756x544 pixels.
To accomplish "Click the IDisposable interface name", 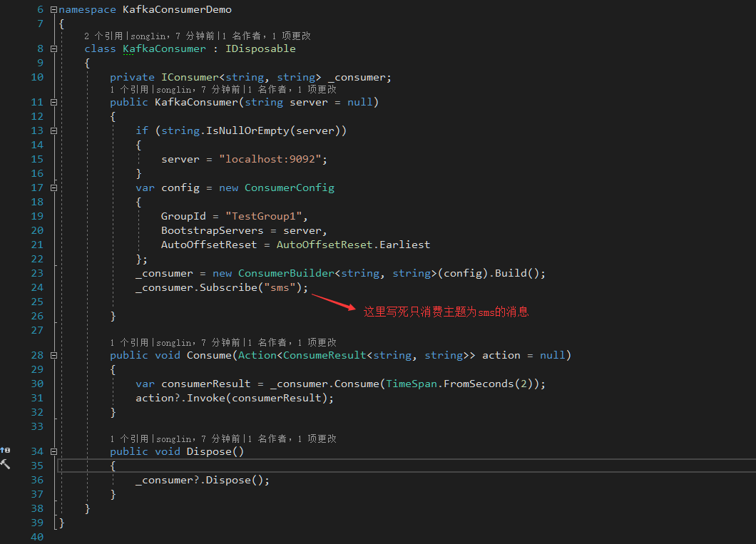I will (260, 48).
